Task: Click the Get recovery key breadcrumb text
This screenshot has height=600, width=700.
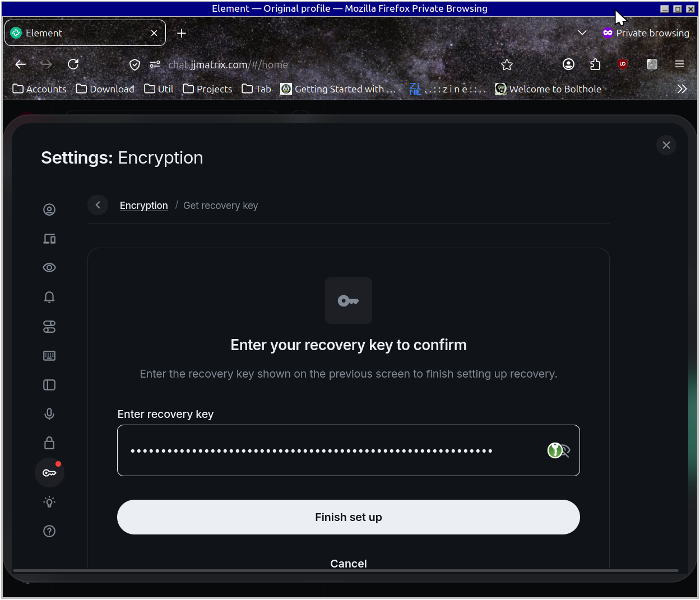Action: tap(221, 206)
